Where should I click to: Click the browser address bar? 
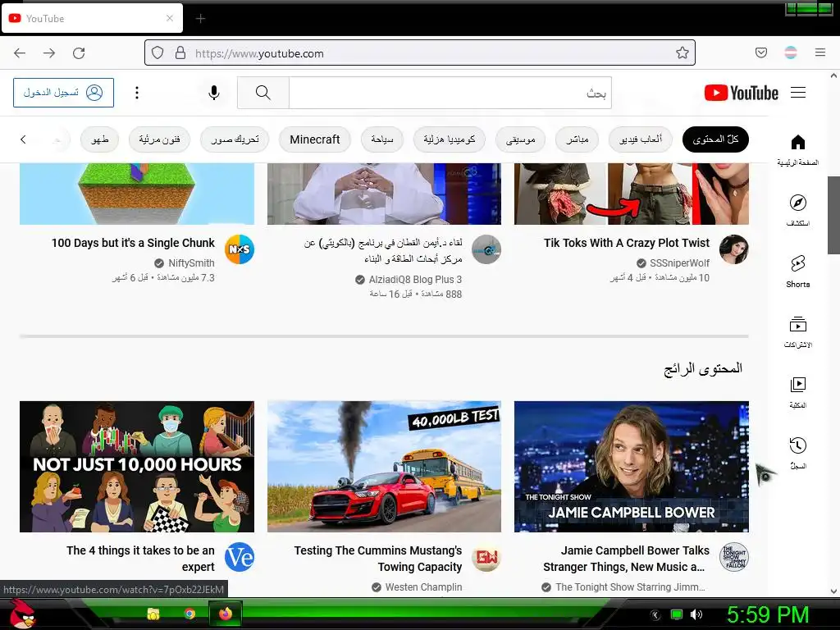pyautogui.click(x=420, y=52)
